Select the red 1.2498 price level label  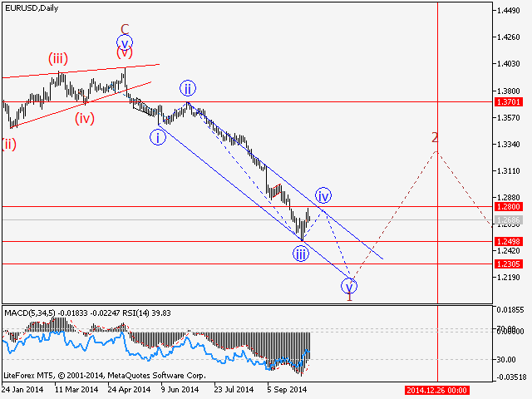508,242
